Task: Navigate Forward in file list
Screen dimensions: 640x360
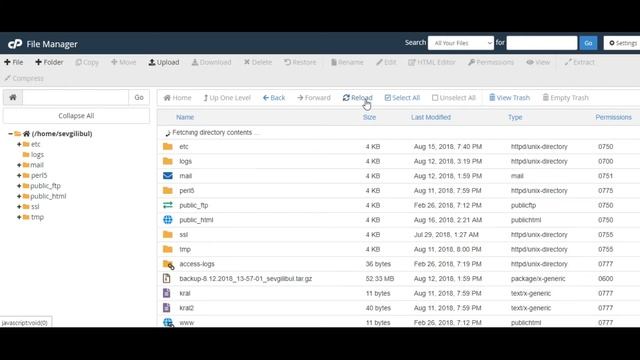Action: pyautogui.click(x=314, y=98)
